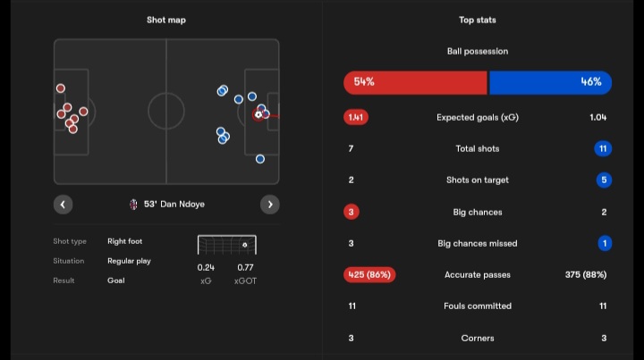Click the red 1.41 xG badge
Screen dimensions: 644x360
pos(356,117)
